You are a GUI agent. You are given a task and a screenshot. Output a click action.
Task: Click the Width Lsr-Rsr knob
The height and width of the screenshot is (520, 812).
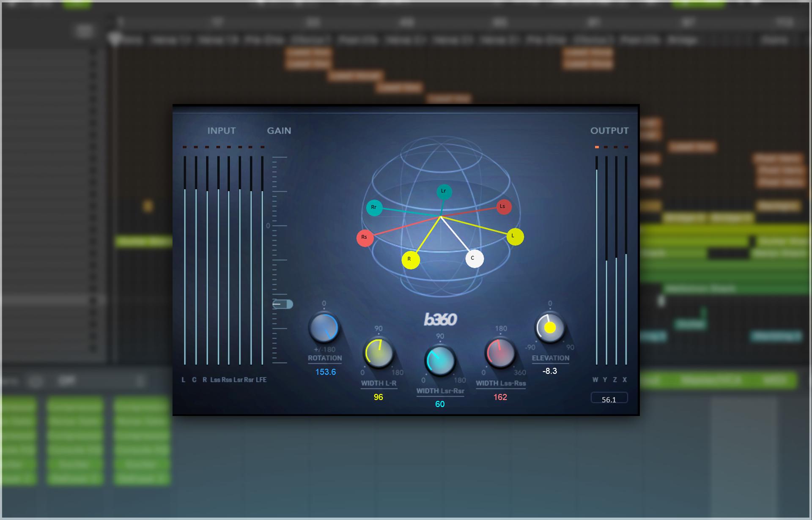[x=440, y=361]
